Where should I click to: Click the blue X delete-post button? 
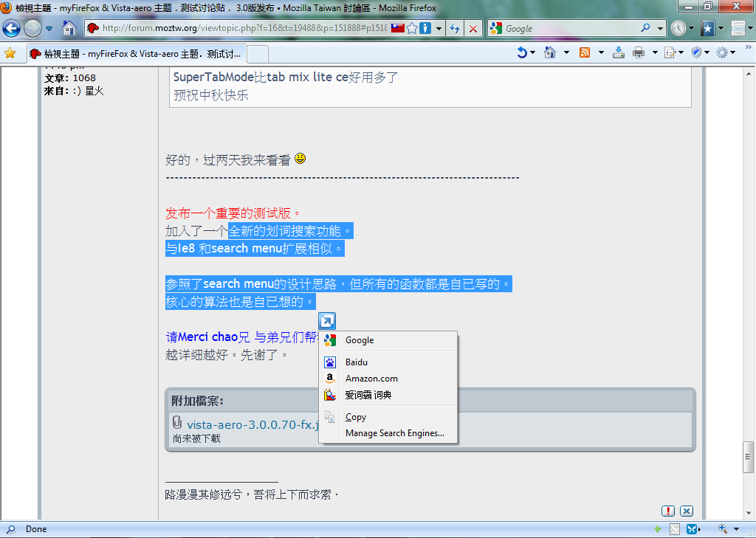687,511
